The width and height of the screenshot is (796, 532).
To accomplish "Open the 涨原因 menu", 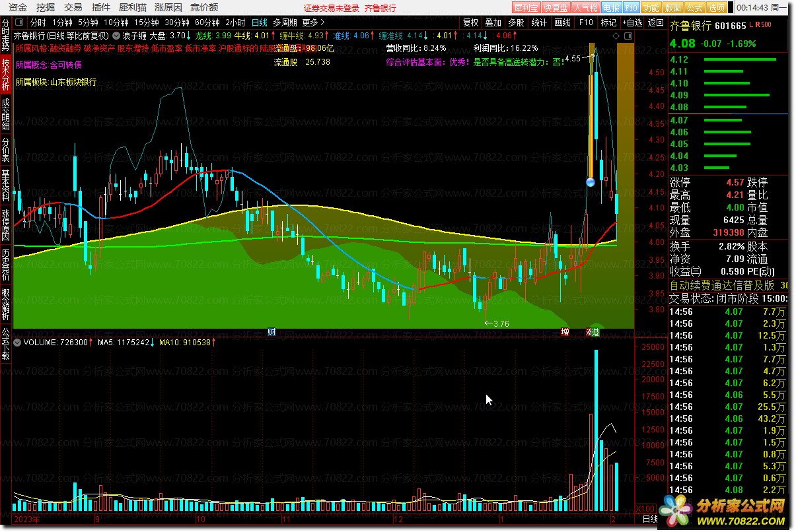I will 168,7.
